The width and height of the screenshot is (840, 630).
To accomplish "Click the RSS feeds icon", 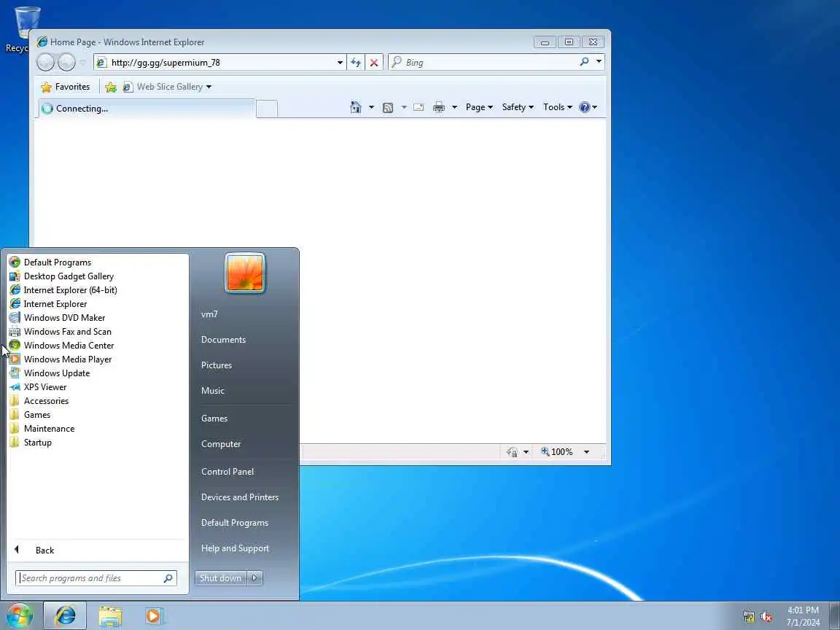I will (388, 108).
